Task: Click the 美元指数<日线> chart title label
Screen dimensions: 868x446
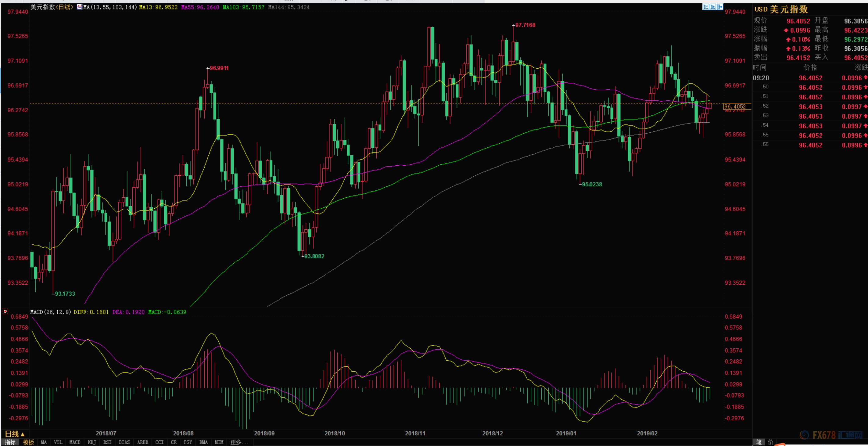Action: 52,7
